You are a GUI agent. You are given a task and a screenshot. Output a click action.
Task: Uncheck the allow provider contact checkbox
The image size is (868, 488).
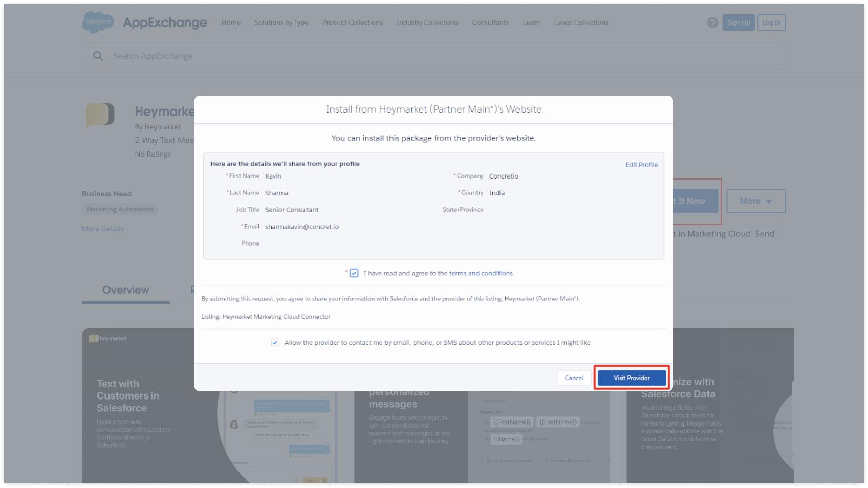275,343
